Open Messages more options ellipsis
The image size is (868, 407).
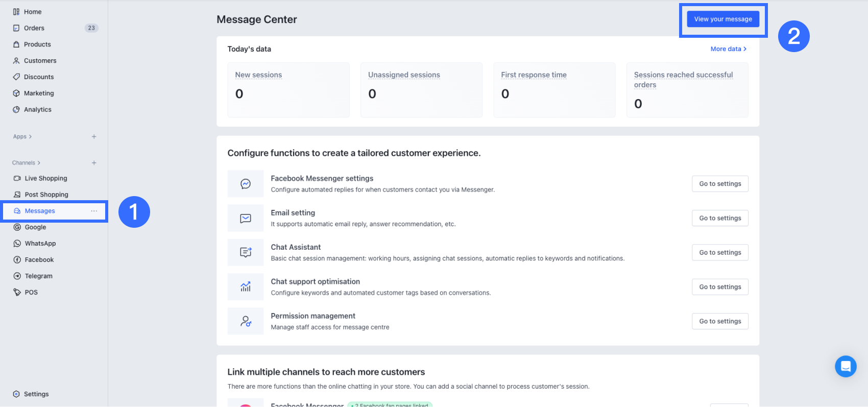[94, 211]
